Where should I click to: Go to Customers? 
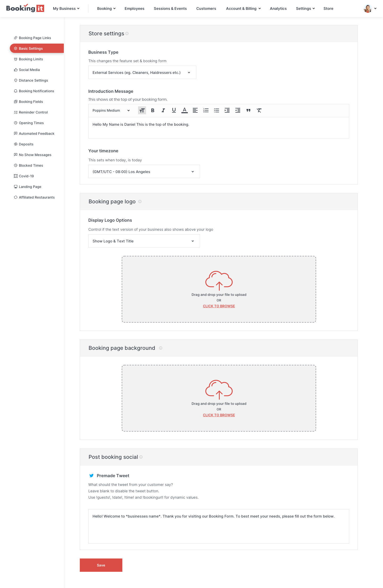pyautogui.click(x=206, y=9)
